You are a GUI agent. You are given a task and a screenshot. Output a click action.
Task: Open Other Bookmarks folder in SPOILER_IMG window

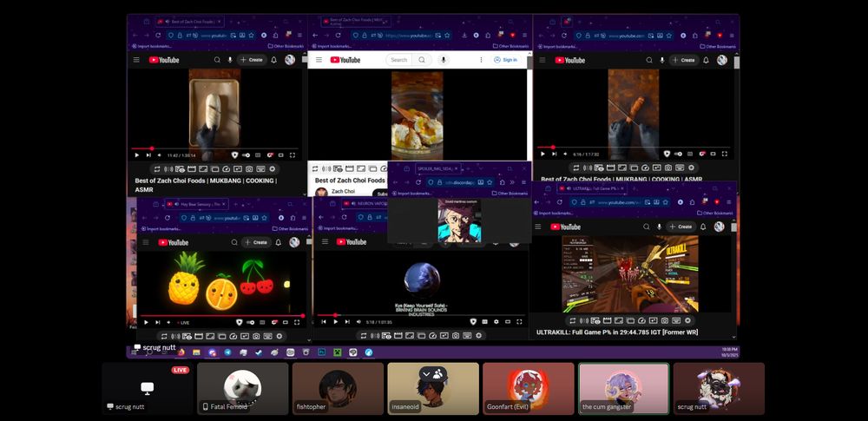[x=510, y=194]
